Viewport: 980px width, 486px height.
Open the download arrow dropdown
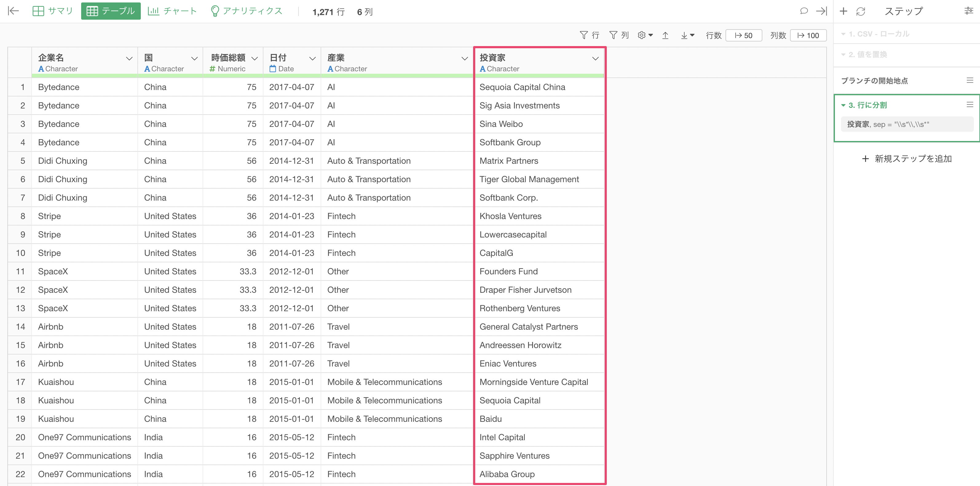[x=687, y=35]
